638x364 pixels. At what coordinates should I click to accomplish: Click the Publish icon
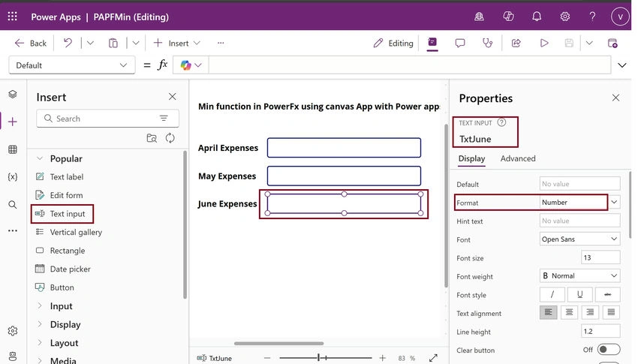click(612, 43)
